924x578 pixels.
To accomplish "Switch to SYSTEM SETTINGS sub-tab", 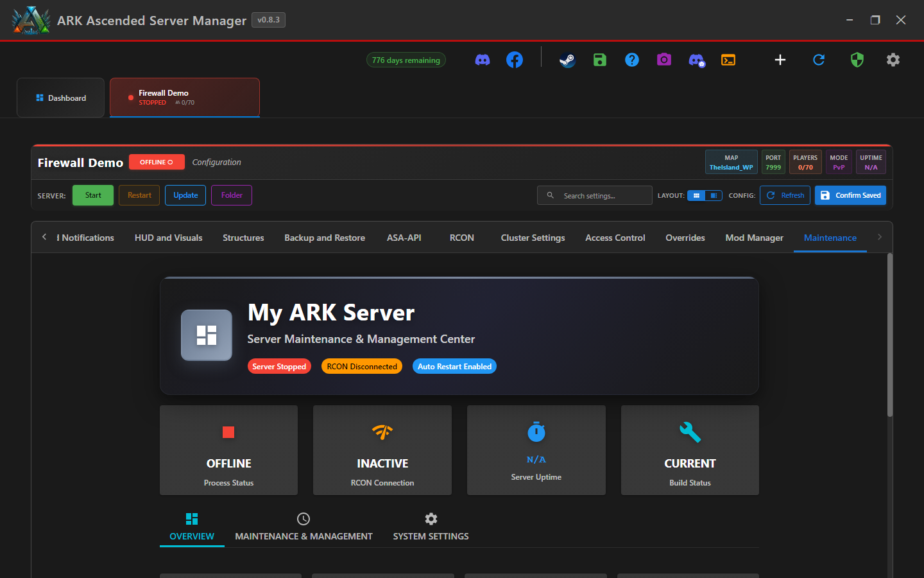I will click(x=431, y=527).
